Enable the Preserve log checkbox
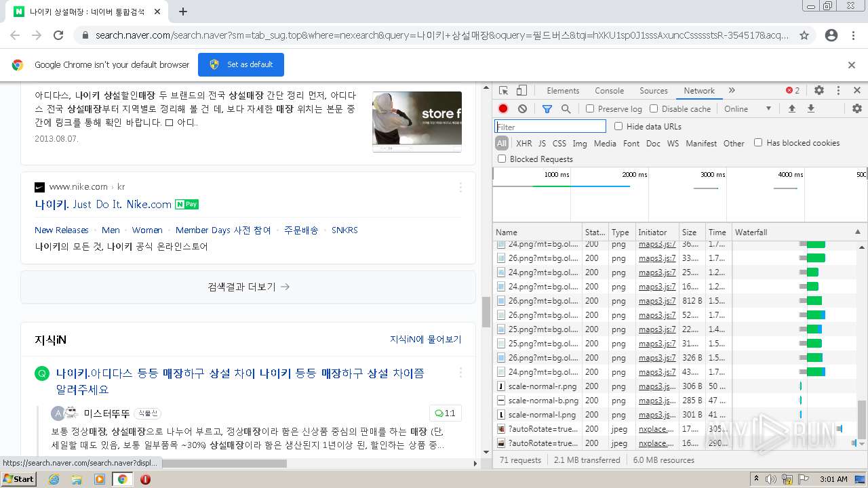 tap(590, 108)
